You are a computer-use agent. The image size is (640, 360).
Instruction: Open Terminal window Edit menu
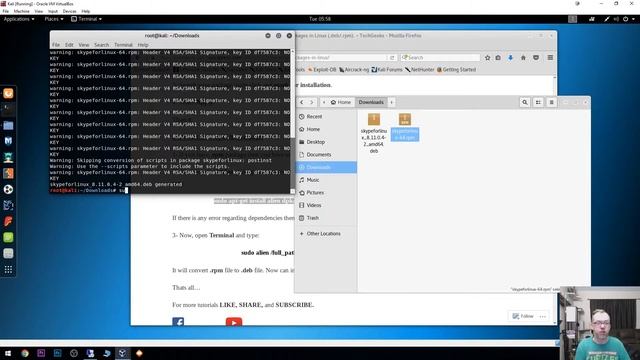69,45
